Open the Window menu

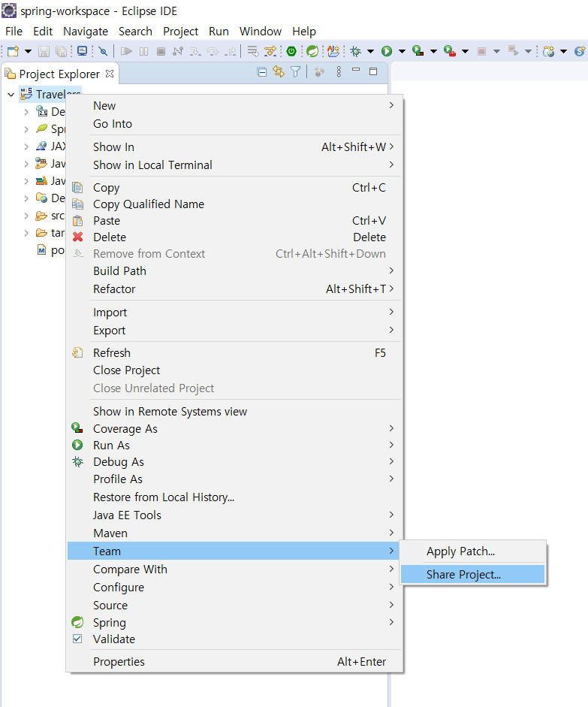coord(261,32)
